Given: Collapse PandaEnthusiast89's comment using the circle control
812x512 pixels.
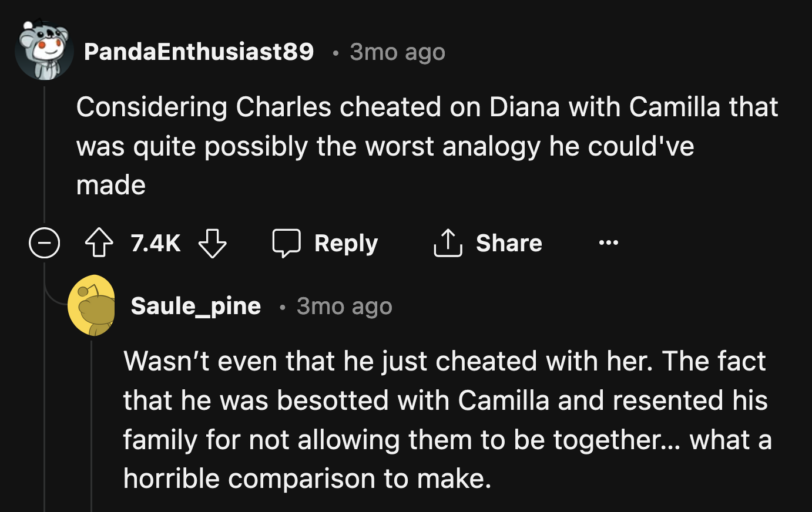Looking at the screenshot, I should 44,242.
